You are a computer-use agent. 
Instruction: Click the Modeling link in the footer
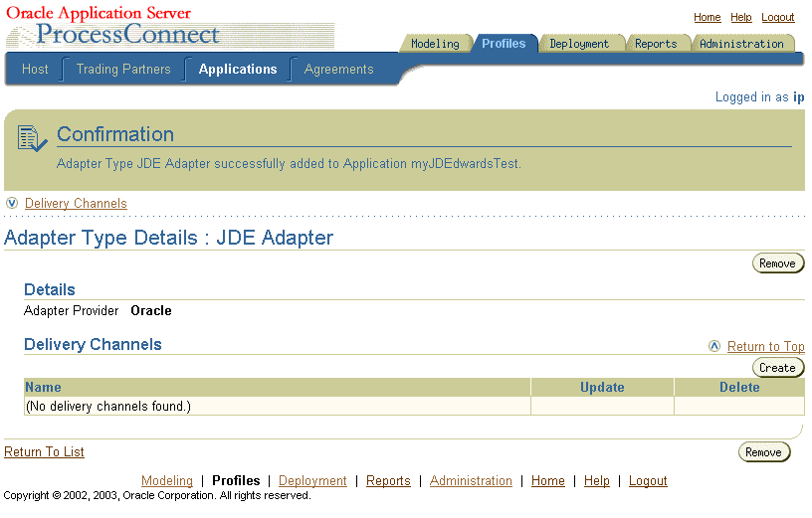tap(167, 481)
